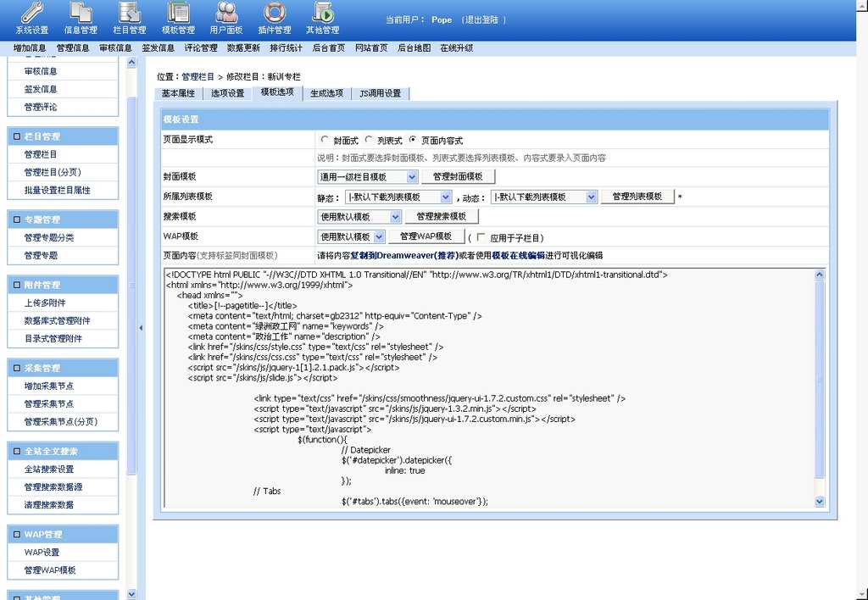
Task: Open the 信息管理 icon in top toolbar
Action: click(x=81, y=13)
